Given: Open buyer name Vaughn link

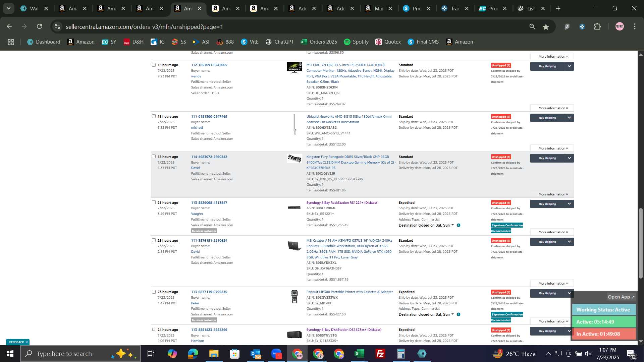Looking at the screenshot, I should 197,214.
